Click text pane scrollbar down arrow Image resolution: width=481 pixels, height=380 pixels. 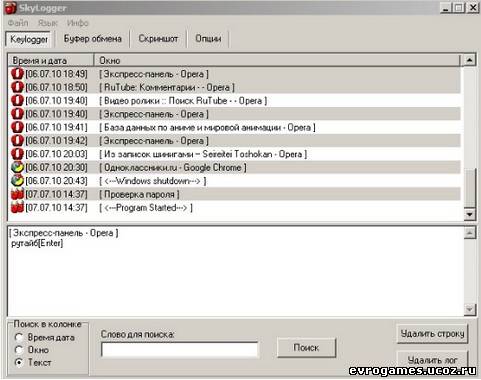point(469,309)
